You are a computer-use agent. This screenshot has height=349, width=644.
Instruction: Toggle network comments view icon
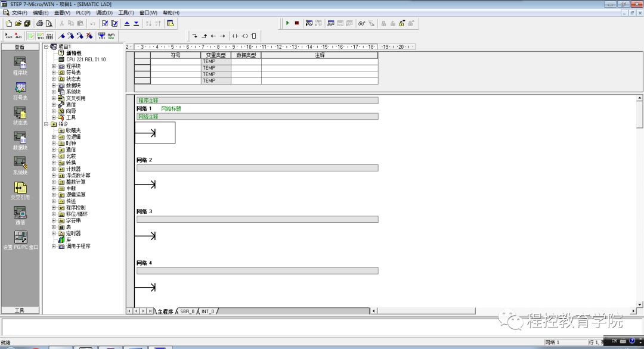[41, 36]
